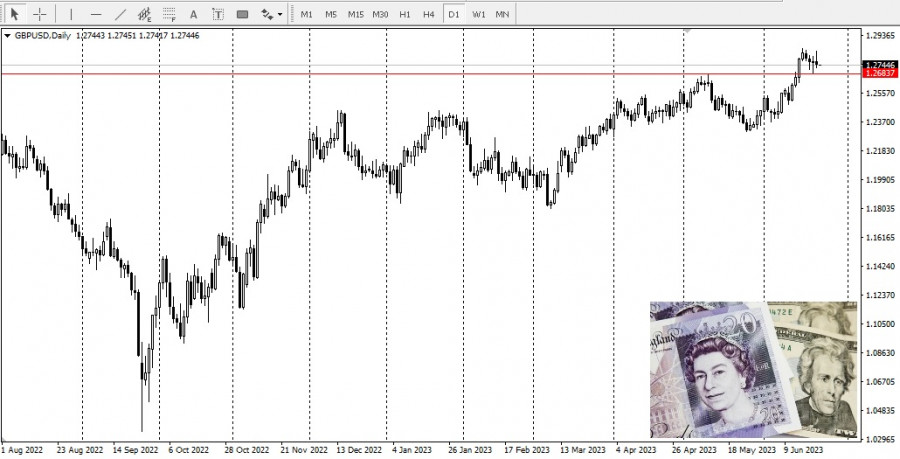Choose the Fibonacci retracement tool
900x459 pixels.
click(169, 14)
